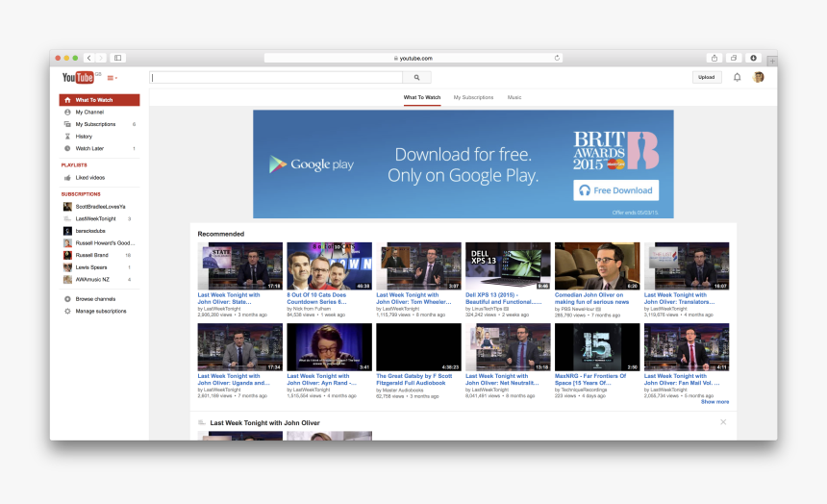827x504 pixels.
Task: Click PBS NewsHour channel name
Action: coord(577,309)
